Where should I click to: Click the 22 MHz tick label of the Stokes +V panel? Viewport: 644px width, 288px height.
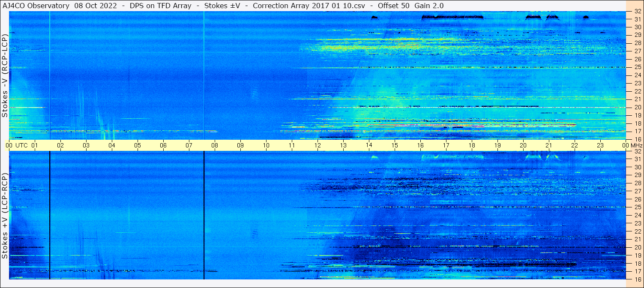tap(637, 231)
